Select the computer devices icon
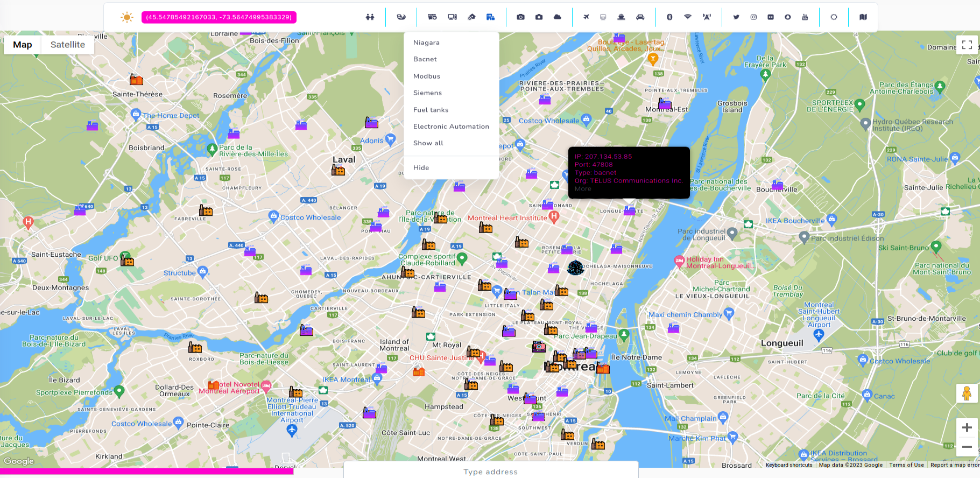 pos(452,17)
